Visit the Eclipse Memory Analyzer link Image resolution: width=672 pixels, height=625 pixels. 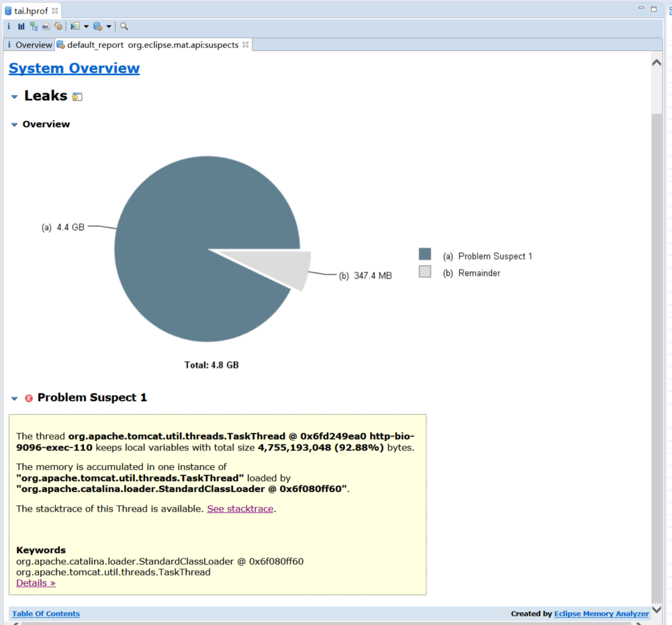(x=602, y=614)
